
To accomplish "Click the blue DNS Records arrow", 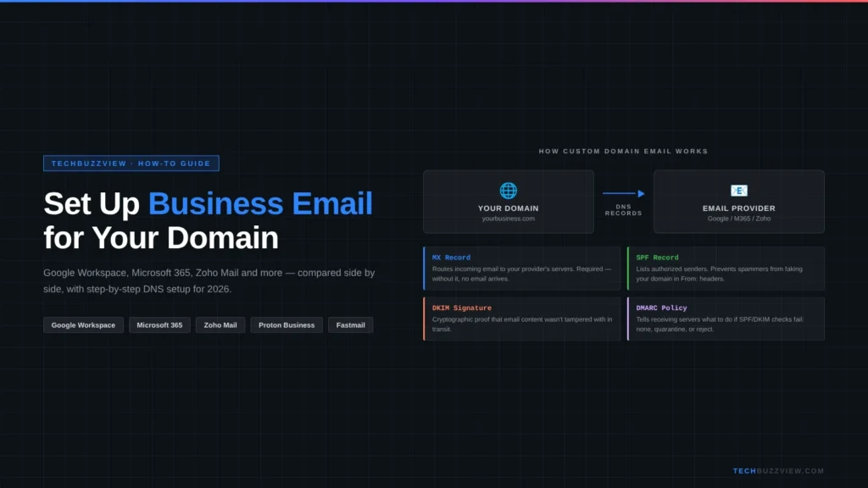I will (x=623, y=194).
